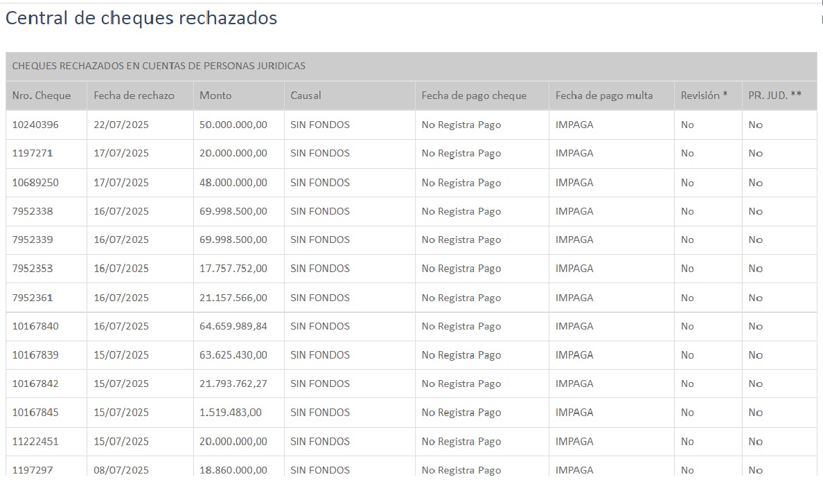Click the 'Monto' column header

point(215,96)
